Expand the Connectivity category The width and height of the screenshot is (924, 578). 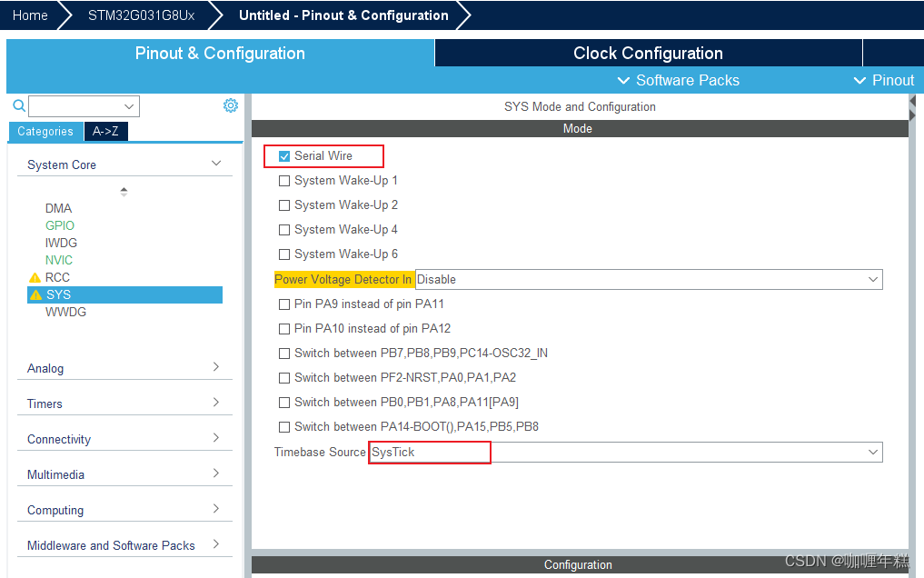(x=216, y=437)
